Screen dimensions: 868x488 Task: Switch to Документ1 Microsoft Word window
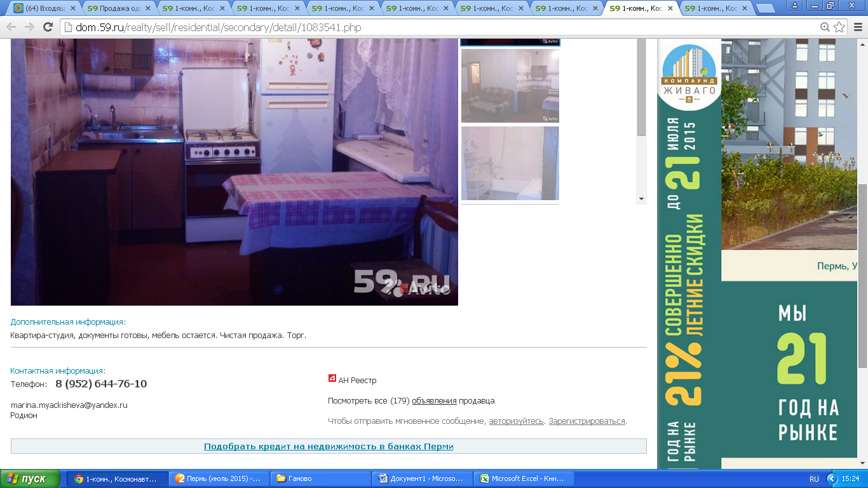[x=421, y=478]
